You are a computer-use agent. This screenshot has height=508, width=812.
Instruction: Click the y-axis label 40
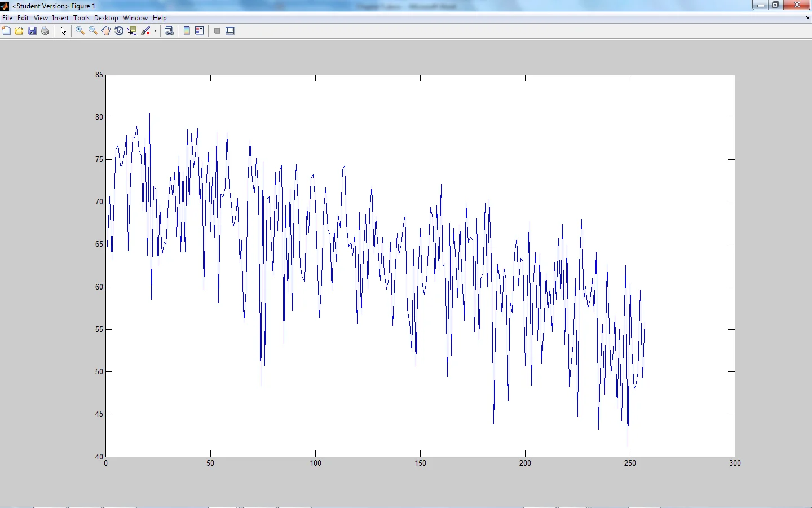click(99, 457)
